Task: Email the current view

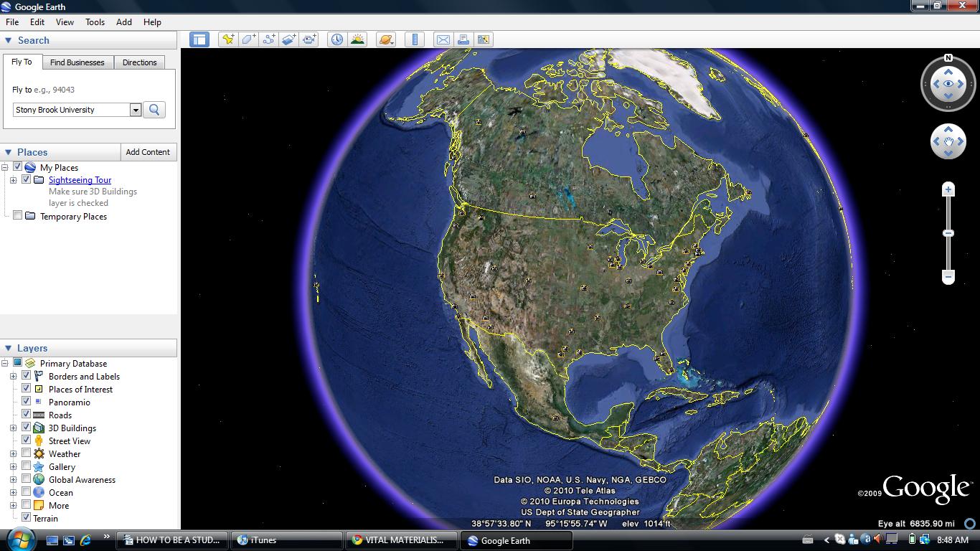Action: [x=441, y=39]
